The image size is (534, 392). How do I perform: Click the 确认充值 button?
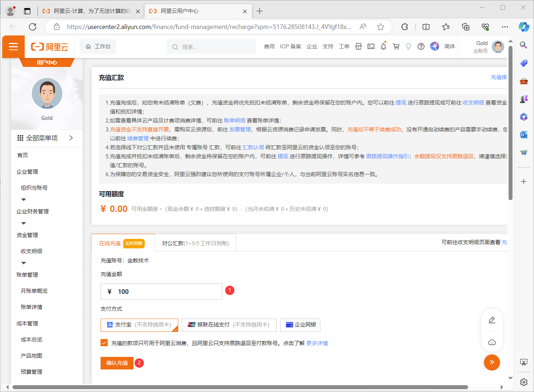[x=117, y=363]
